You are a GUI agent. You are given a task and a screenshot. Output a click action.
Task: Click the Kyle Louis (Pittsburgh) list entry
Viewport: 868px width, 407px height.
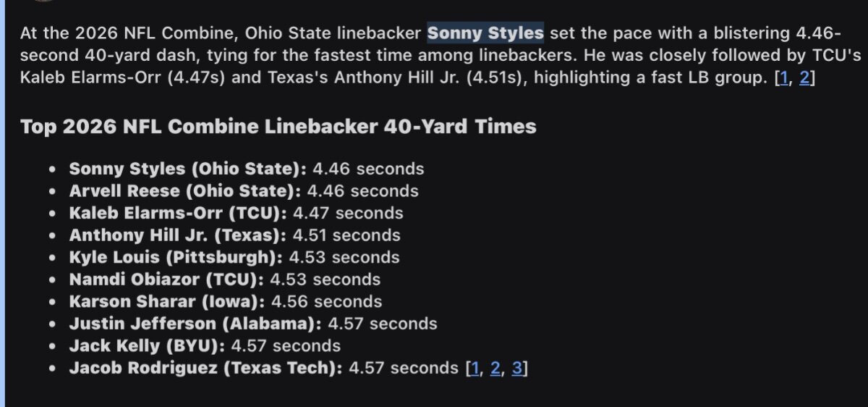(234, 257)
